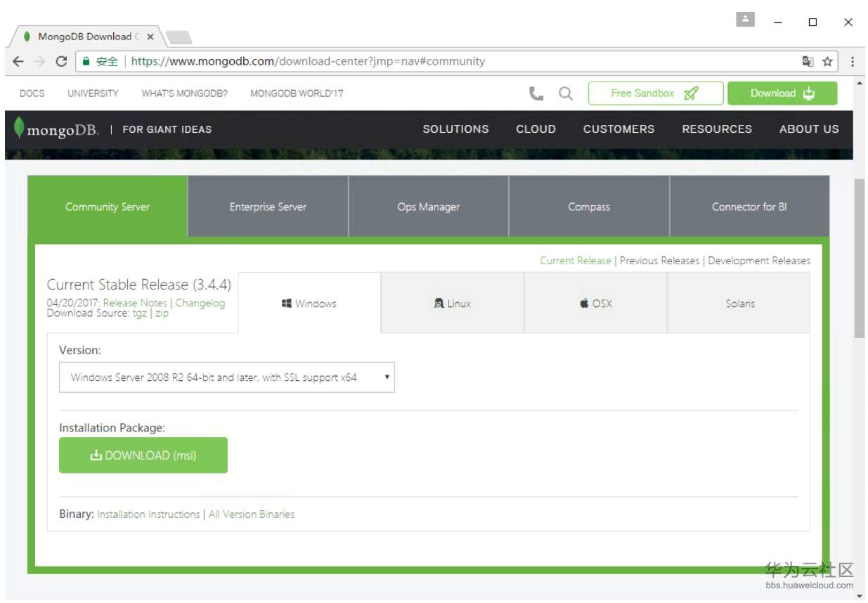Click the mongoDB logo
This screenshot has width=868, height=603.
[x=57, y=129]
